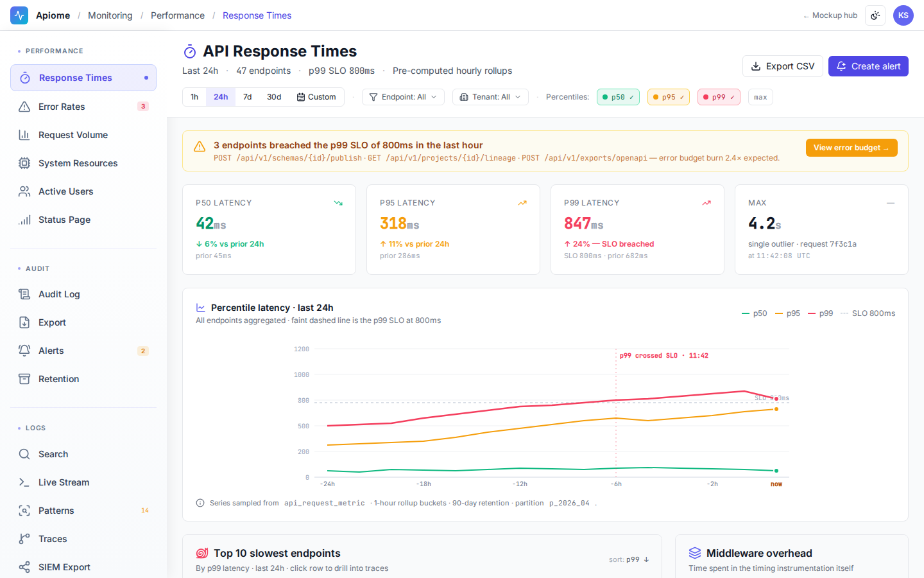924x578 pixels.
Task: Click the trend-down icon on P50 Latency card
Action: [x=338, y=203]
